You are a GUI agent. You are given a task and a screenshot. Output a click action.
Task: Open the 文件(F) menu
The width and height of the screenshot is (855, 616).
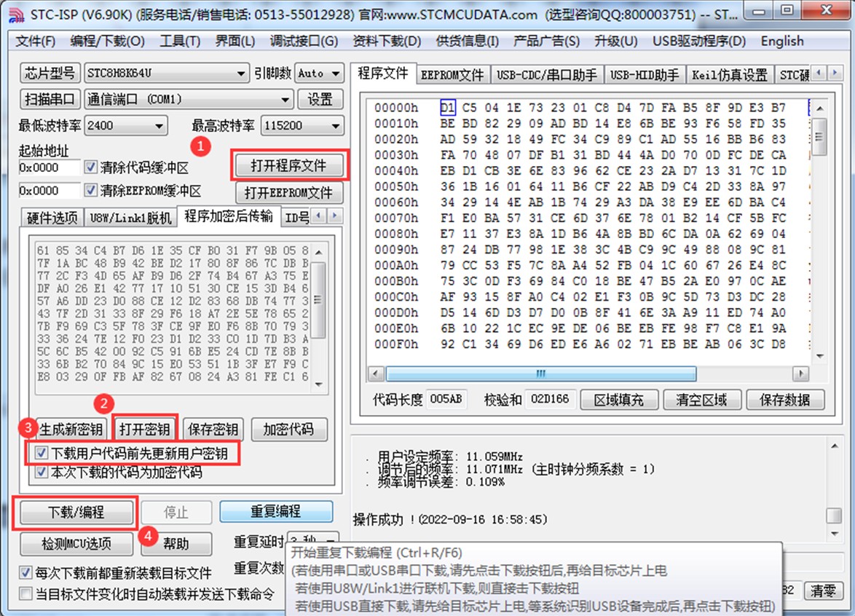point(36,41)
